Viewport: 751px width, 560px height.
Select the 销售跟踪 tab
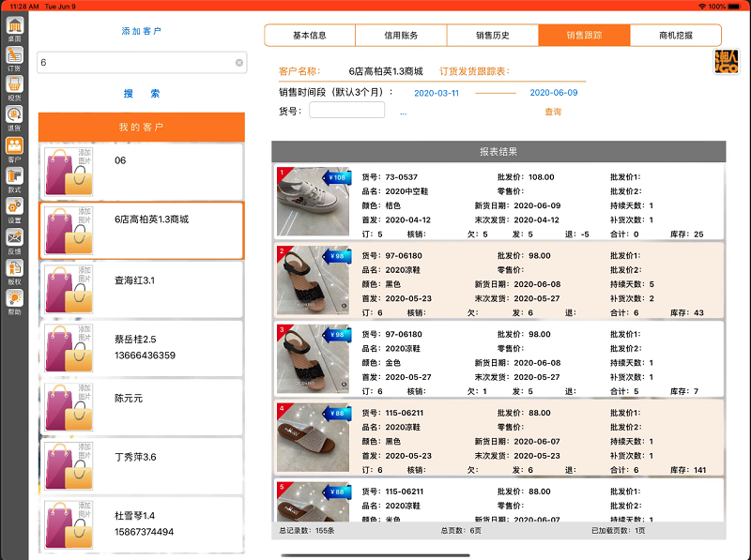584,36
